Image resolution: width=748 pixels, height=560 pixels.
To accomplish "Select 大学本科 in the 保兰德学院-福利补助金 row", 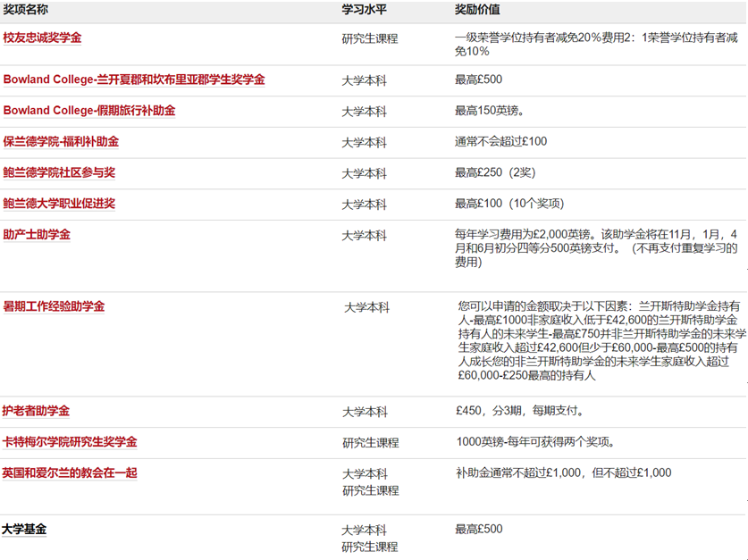I will click(x=364, y=143).
